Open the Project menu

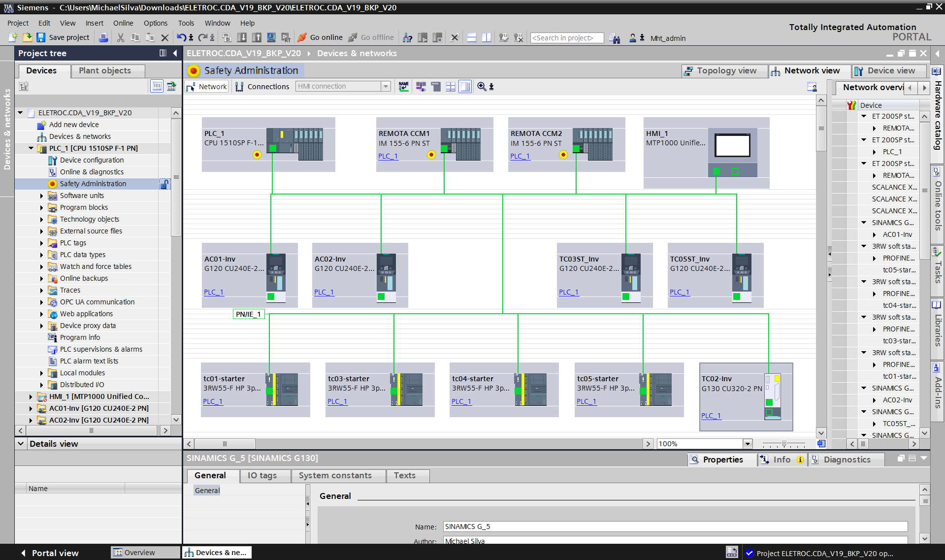(18, 23)
